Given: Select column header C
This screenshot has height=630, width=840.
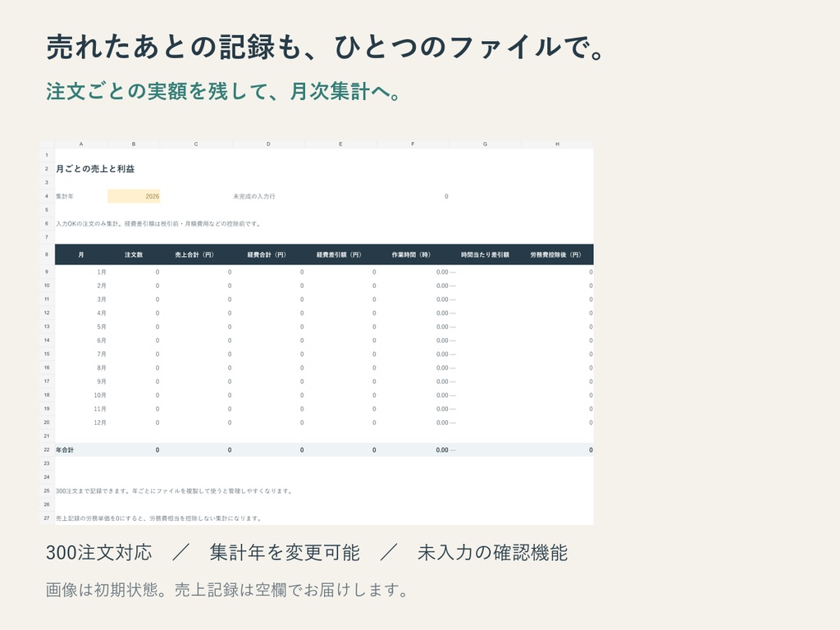Looking at the screenshot, I should (196, 144).
